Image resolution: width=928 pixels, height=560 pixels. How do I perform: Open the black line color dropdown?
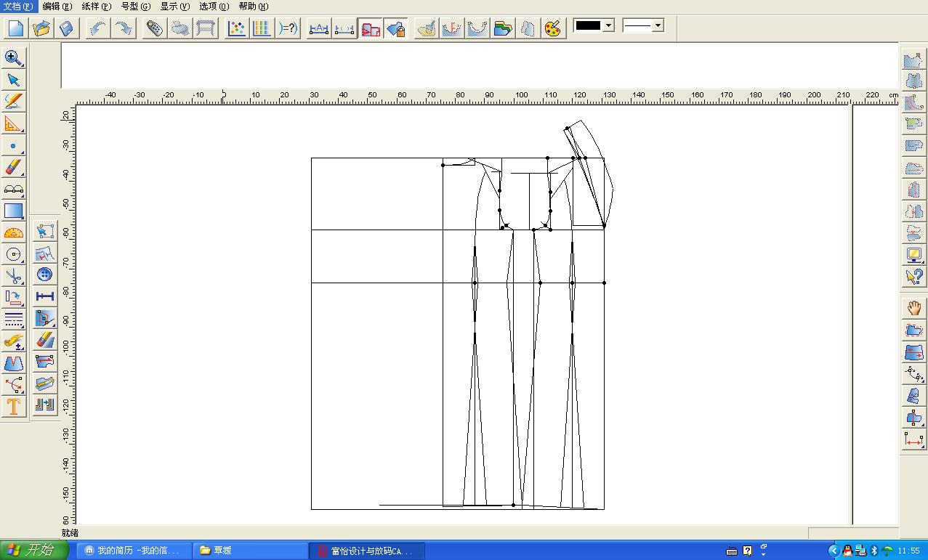(x=609, y=25)
